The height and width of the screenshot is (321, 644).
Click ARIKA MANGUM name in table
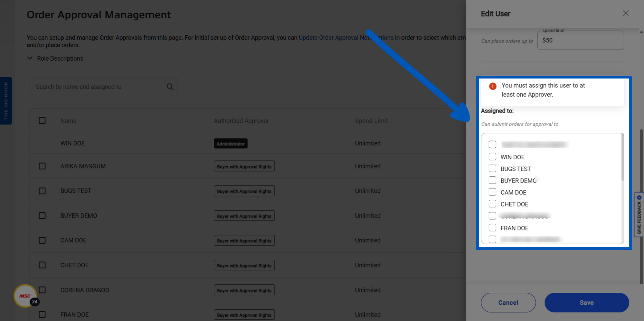(x=83, y=166)
